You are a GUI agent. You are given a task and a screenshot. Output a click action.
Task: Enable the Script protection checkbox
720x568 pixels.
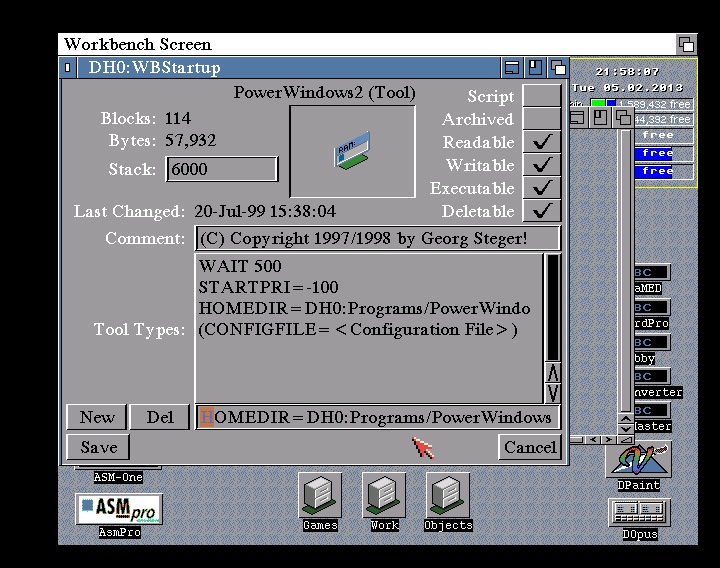[x=541, y=96]
